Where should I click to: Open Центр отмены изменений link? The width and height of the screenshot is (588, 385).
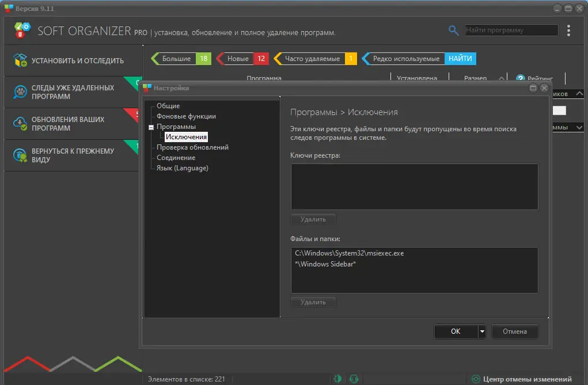pos(527,379)
